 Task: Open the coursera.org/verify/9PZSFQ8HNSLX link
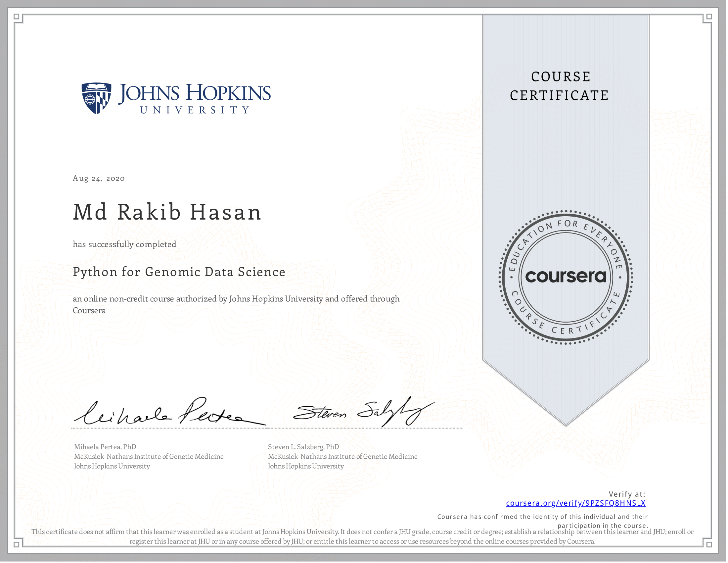pyautogui.click(x=576, y=503)
